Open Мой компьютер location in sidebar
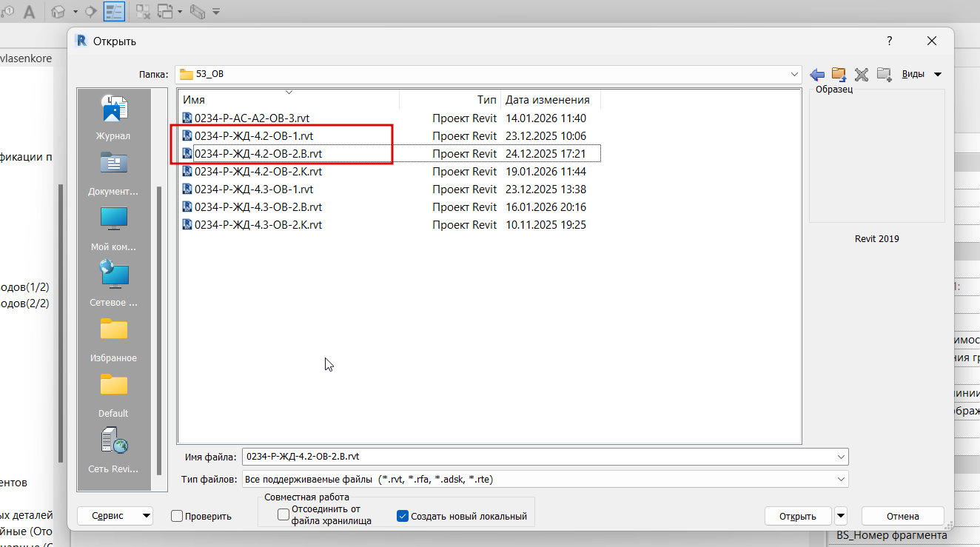The height and width of the screenshot is (547, 980). tap(113, 229)
